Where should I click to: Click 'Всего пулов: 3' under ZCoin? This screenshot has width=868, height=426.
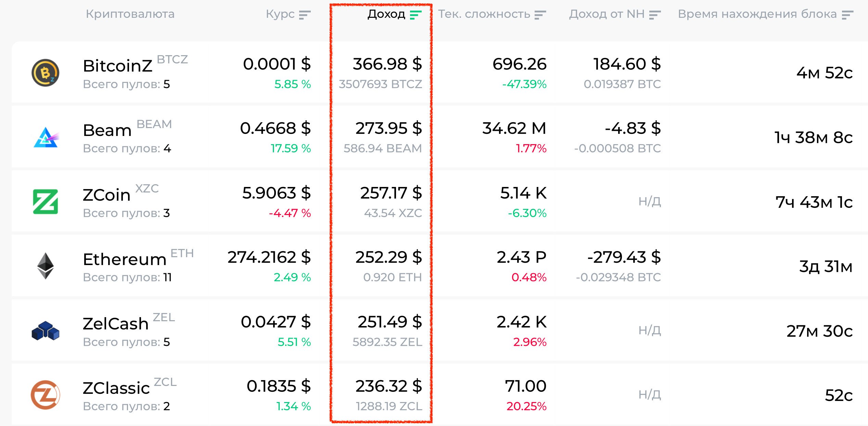tap(127, 213)
